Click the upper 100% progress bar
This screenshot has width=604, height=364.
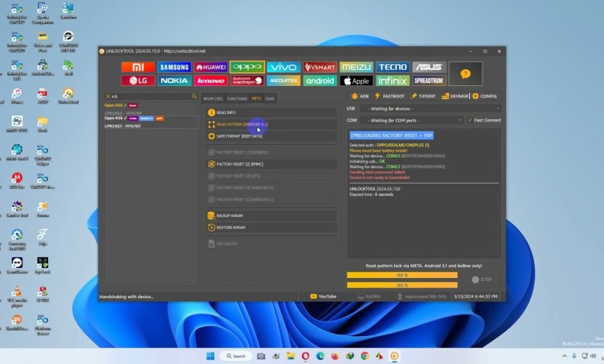click(x=402, y=275)
